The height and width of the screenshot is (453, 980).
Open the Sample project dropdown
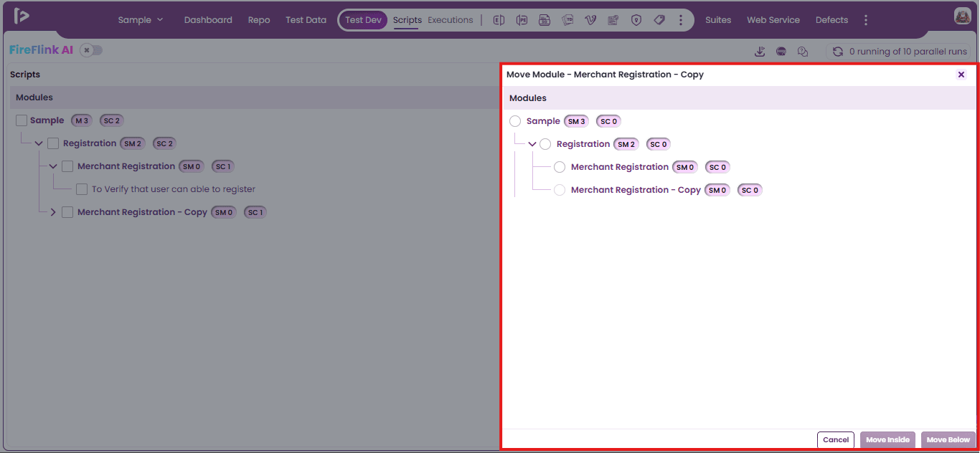[x=141, y=20]
